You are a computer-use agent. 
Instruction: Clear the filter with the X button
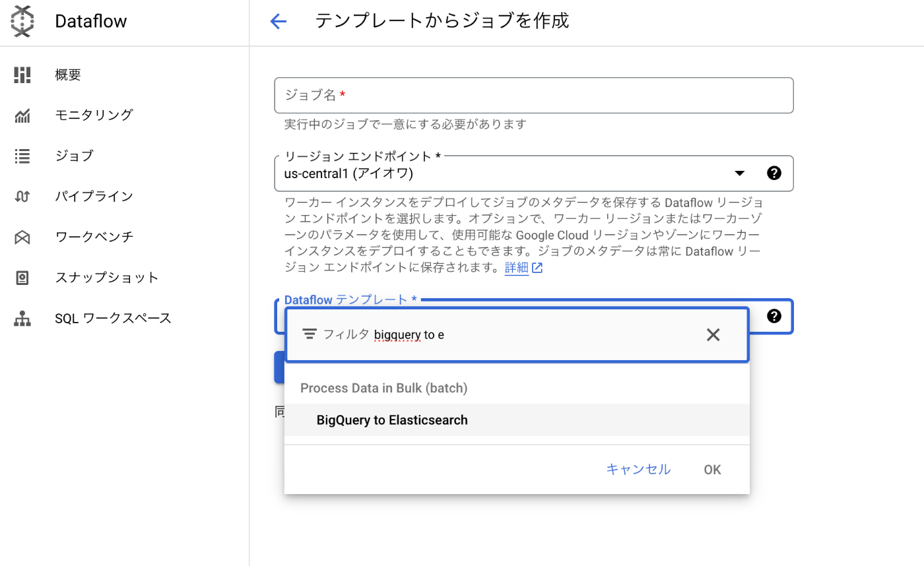pyautogui.click(x=713, y=334)
